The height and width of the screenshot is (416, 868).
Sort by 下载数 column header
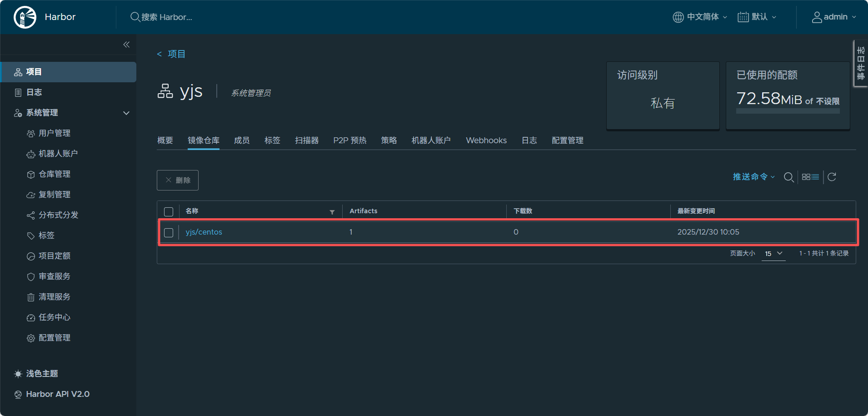(x=523, y=211)
